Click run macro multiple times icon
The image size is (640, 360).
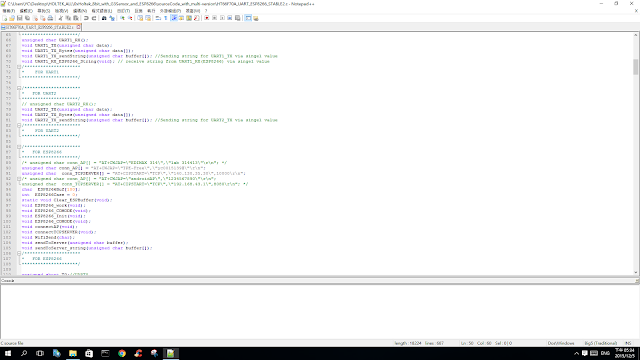coord(230,18)
